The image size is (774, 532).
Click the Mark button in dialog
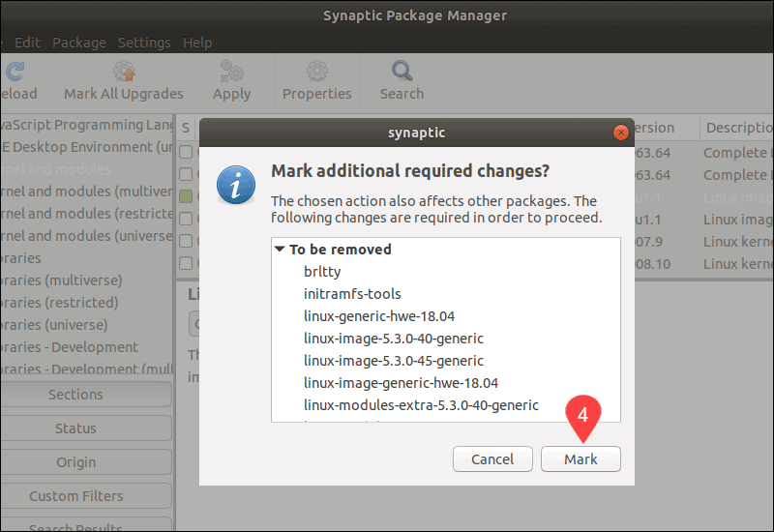(x=580, y=458)
